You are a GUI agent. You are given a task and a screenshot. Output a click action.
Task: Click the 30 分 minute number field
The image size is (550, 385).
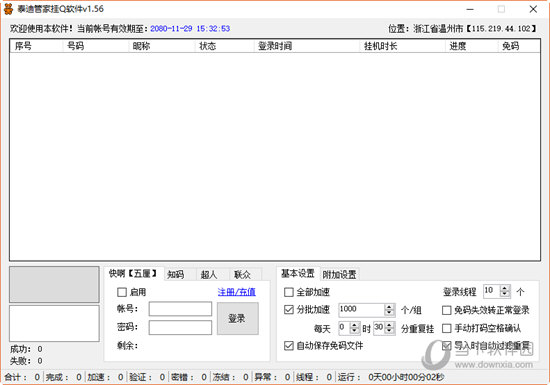pos(379,328)
